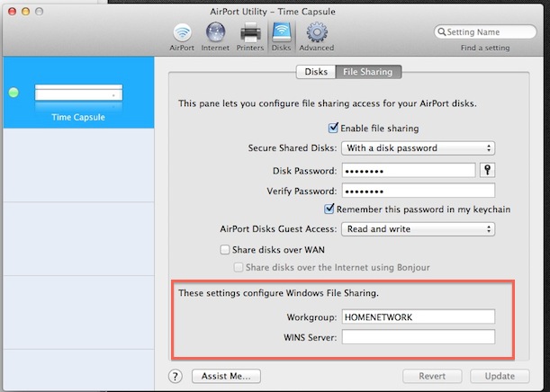550x392 pixels.
Task: Click the green status indicator
Action: click(x=14, y=93)
